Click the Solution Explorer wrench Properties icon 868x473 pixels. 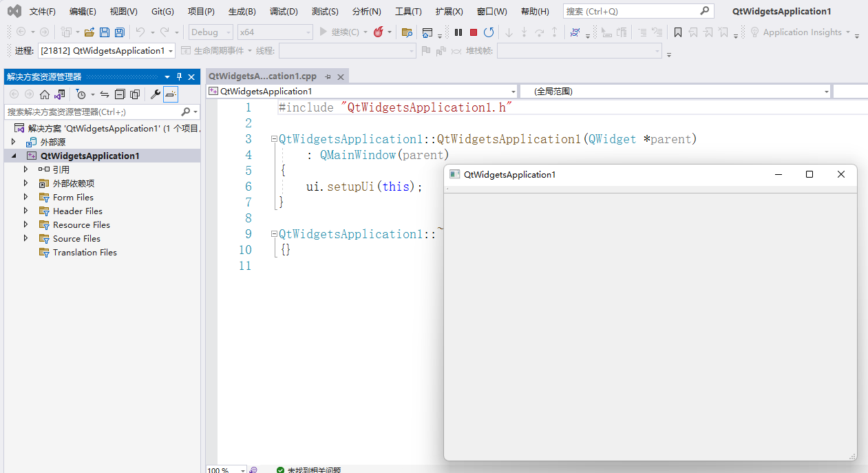[155, 94]
